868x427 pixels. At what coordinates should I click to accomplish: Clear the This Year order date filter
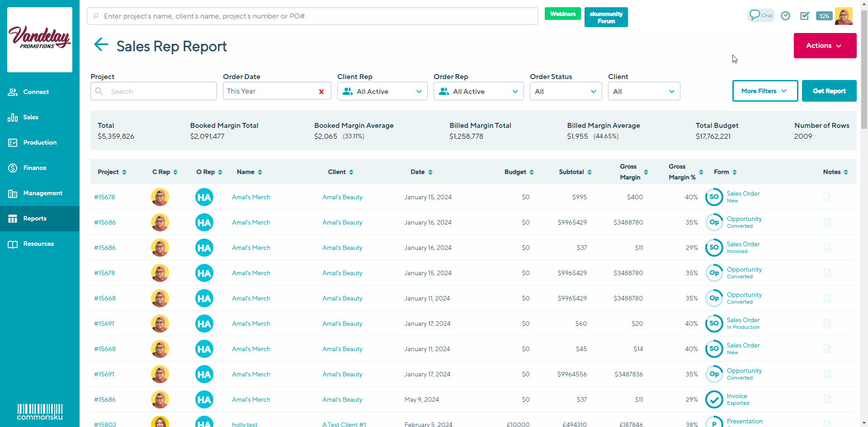click(321, 92)
